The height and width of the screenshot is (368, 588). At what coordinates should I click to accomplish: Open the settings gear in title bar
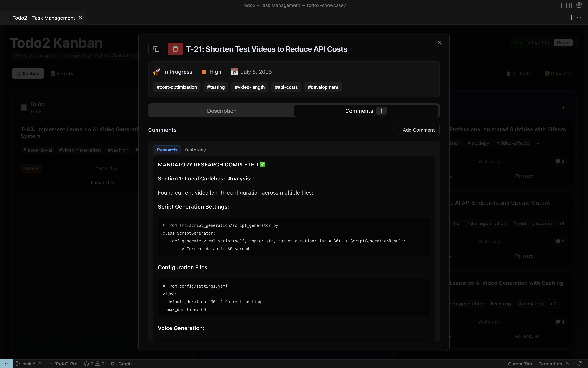coord(579,5)
